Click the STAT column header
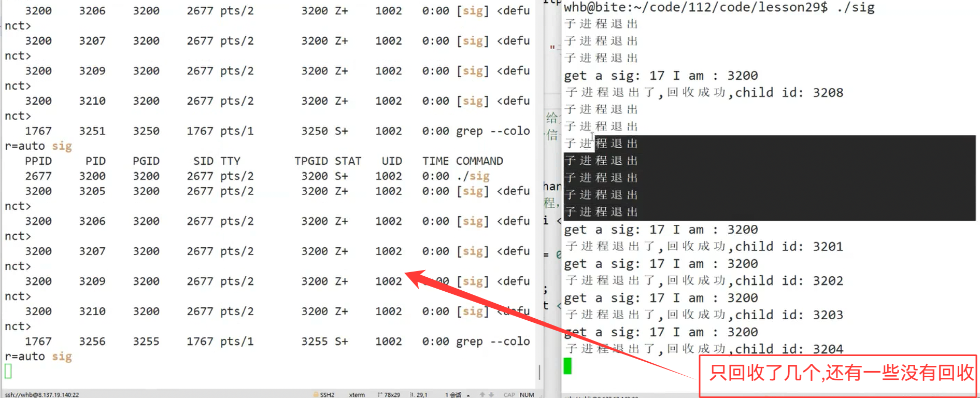The image size is (980, 398). 348,161
